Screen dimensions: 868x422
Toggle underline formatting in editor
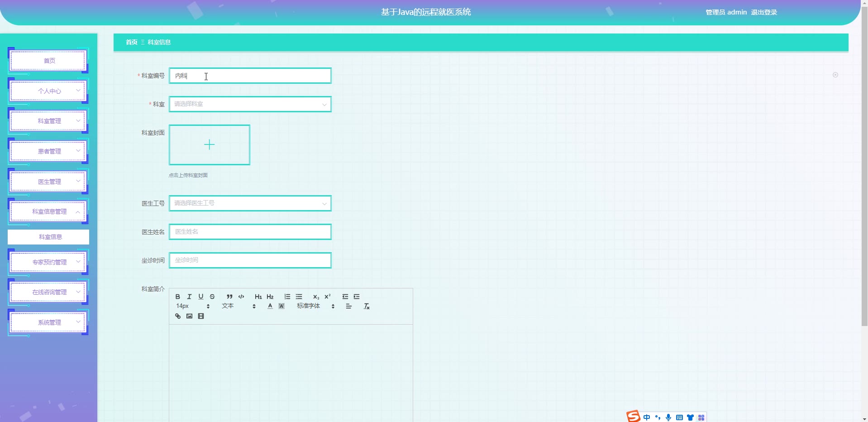[201, 297]
